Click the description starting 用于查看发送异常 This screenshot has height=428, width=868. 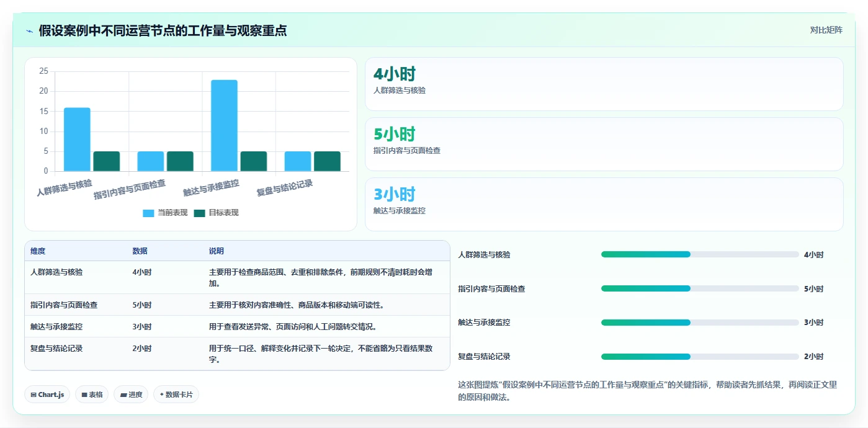point(292,327)
